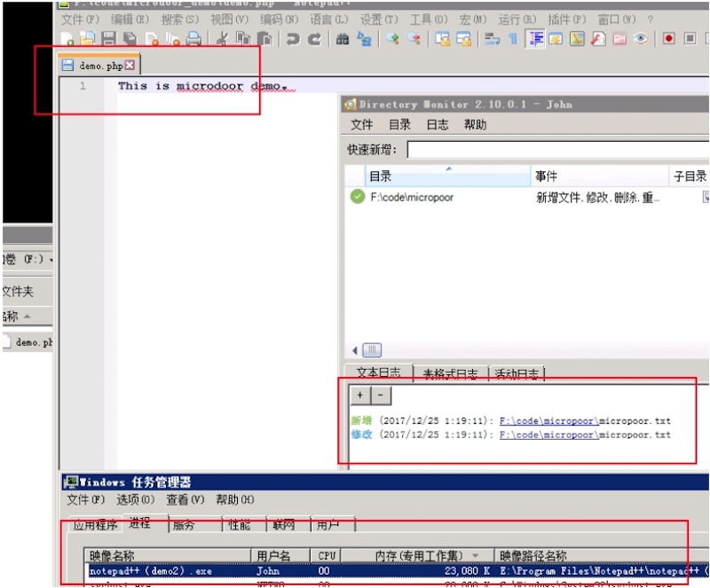Close the demo.php tab with its X

pos(130,66)
